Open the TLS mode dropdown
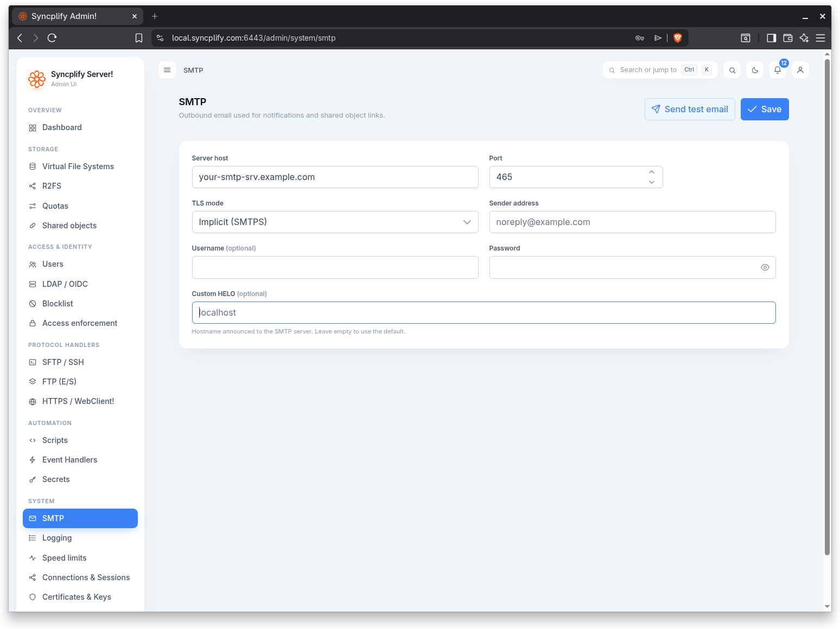 pos(335,222)
